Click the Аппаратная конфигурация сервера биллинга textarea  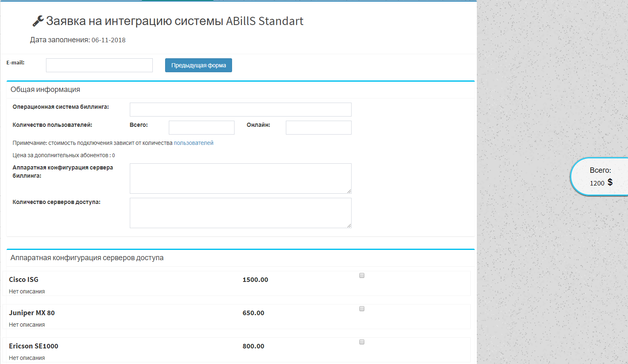point(241,179)
